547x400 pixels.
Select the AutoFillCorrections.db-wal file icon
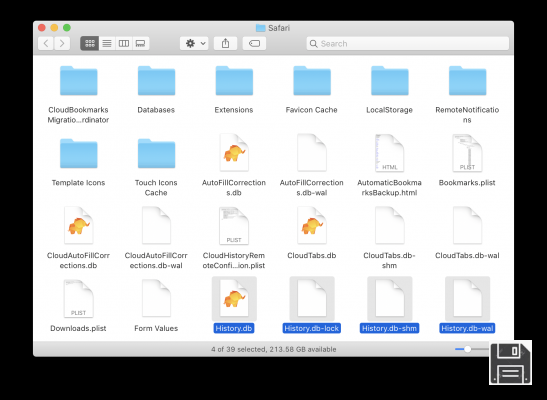click(312, 153)
